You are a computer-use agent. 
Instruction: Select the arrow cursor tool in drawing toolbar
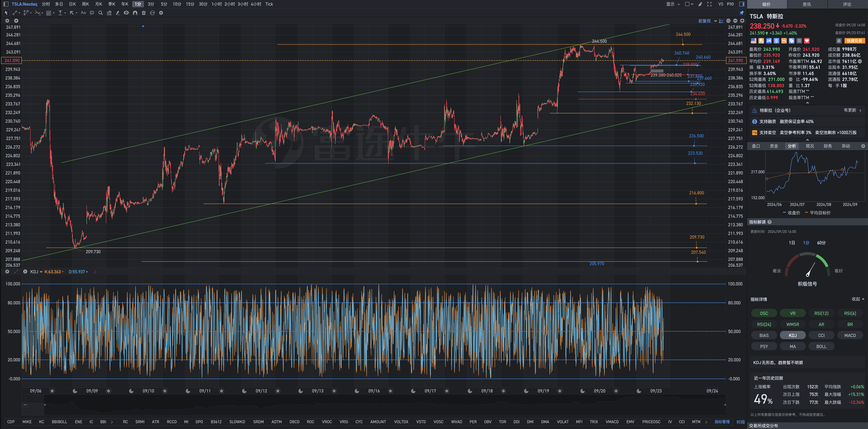6,13
